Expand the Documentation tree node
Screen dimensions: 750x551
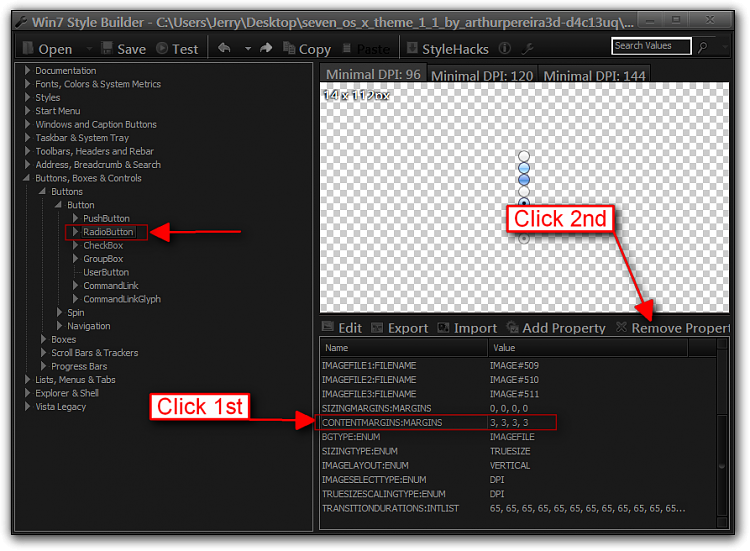coord(27,70)
